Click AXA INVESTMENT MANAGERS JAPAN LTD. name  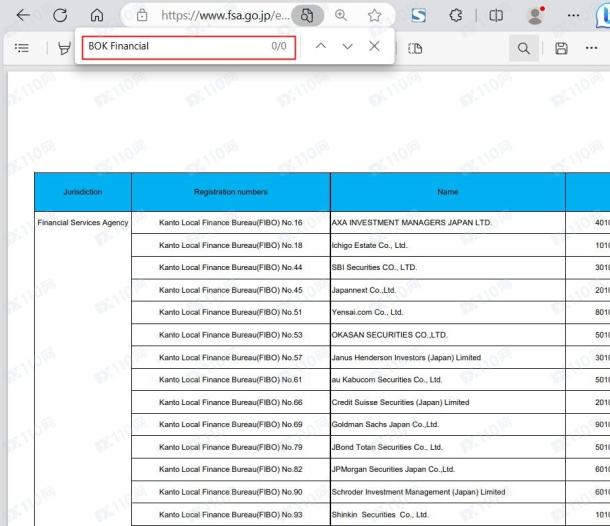[x=412, y=223]
